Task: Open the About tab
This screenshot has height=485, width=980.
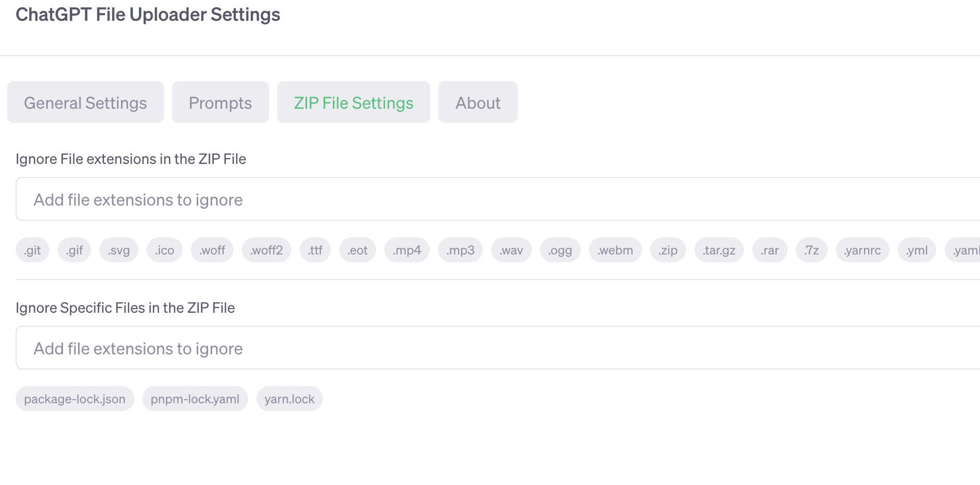Action: point(478,103)
